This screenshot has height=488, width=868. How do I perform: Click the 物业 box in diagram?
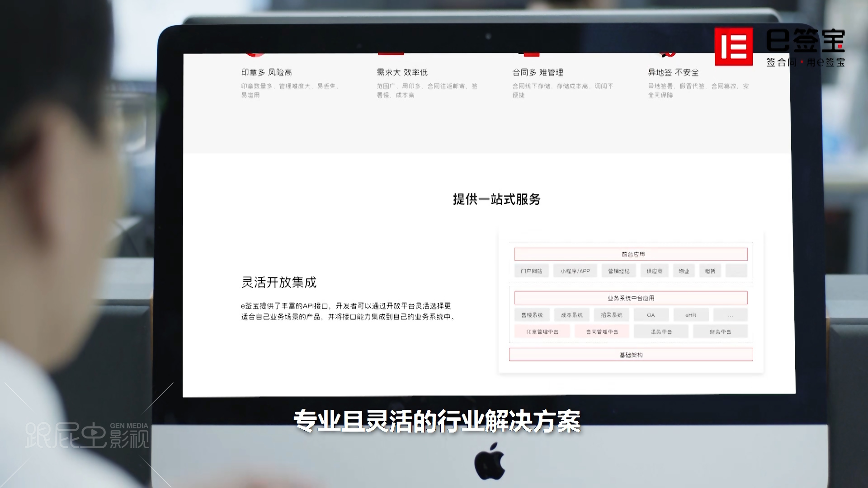[x=684, y=271]
